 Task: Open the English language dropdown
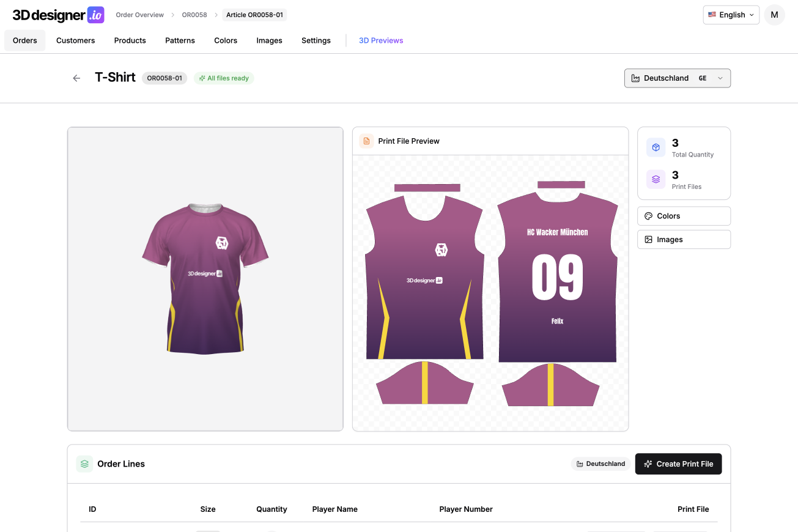click(x=731, y=15)
